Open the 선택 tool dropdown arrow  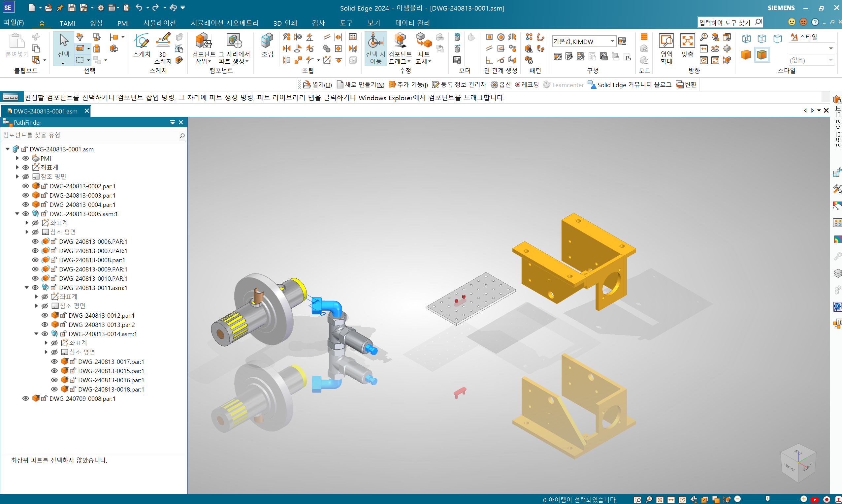[x=63, y=63]
